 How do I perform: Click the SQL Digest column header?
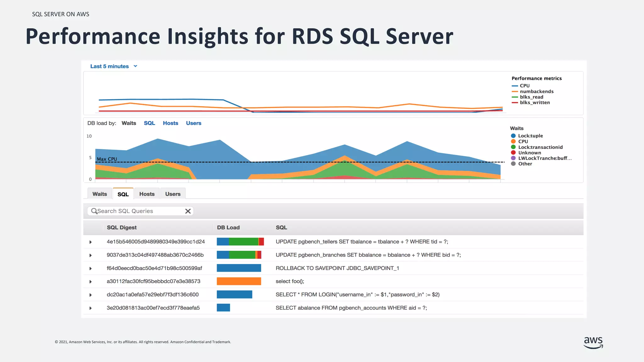[x=122, y=228]
